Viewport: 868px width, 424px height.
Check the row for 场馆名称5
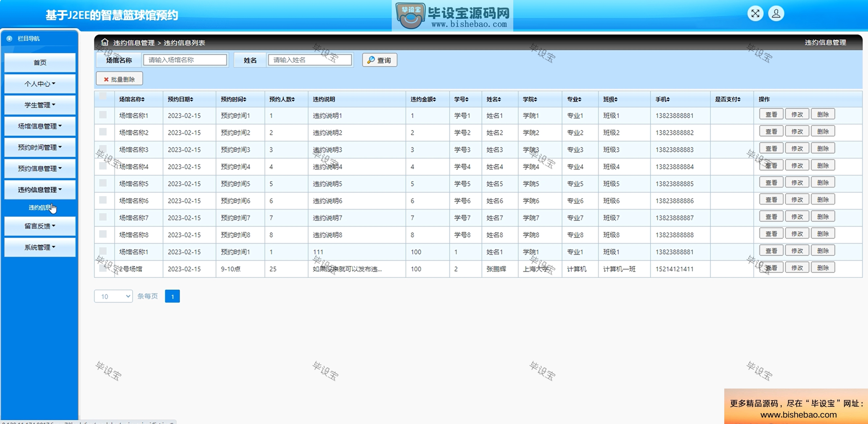coord(103,183)
